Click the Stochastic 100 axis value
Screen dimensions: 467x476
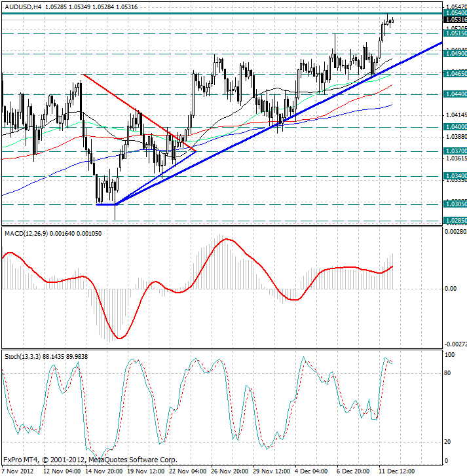[x=449, y=355]
